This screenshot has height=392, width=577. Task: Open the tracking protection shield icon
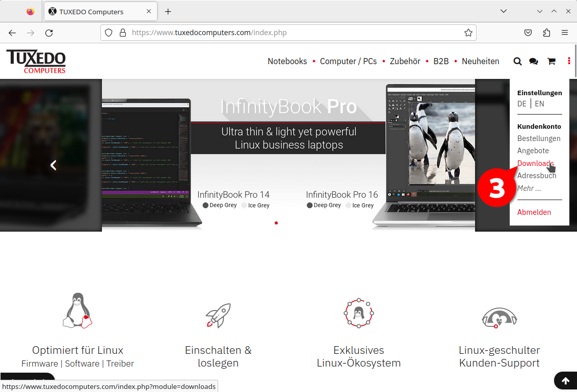[109, 33]
